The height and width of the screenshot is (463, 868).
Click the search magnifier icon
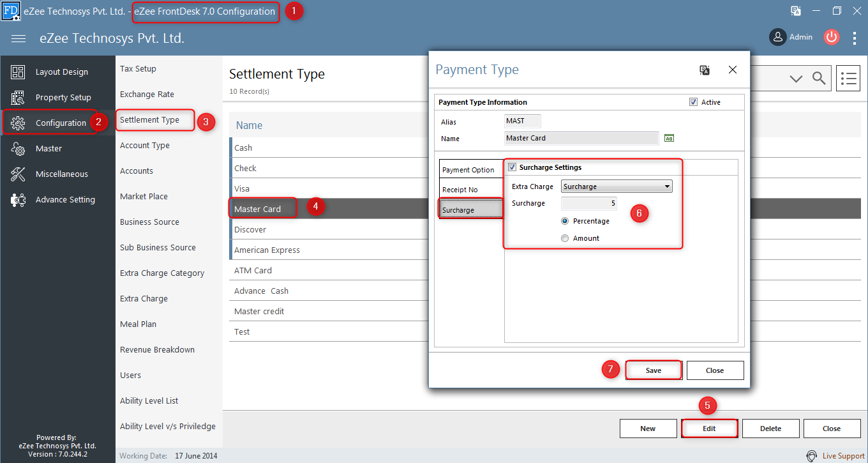tap(819, 78)
